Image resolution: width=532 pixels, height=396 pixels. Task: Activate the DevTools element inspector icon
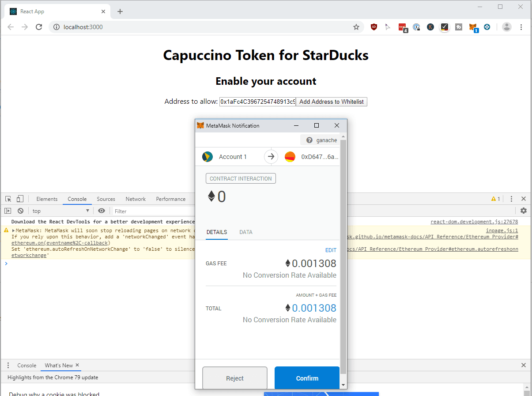pos(8,199)
